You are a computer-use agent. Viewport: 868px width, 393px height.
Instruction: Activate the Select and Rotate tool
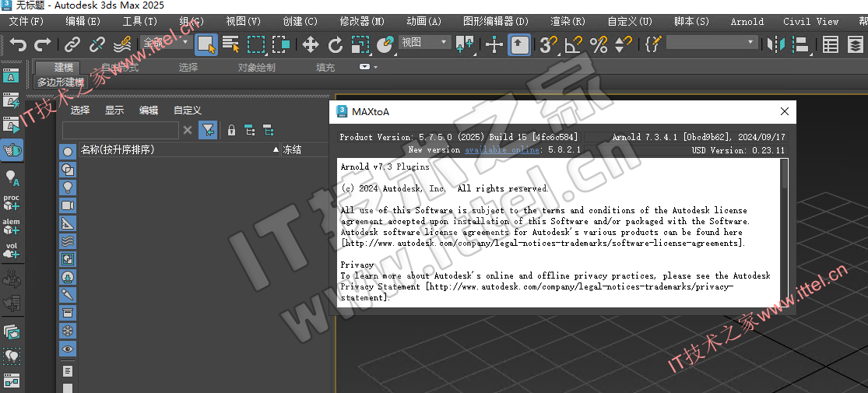click(335, 44)
